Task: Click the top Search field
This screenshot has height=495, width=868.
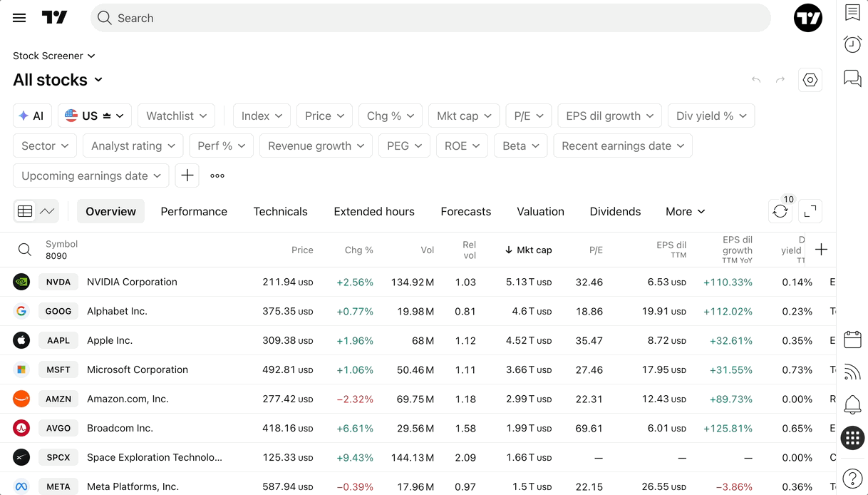Action: [x=430, y=18]
